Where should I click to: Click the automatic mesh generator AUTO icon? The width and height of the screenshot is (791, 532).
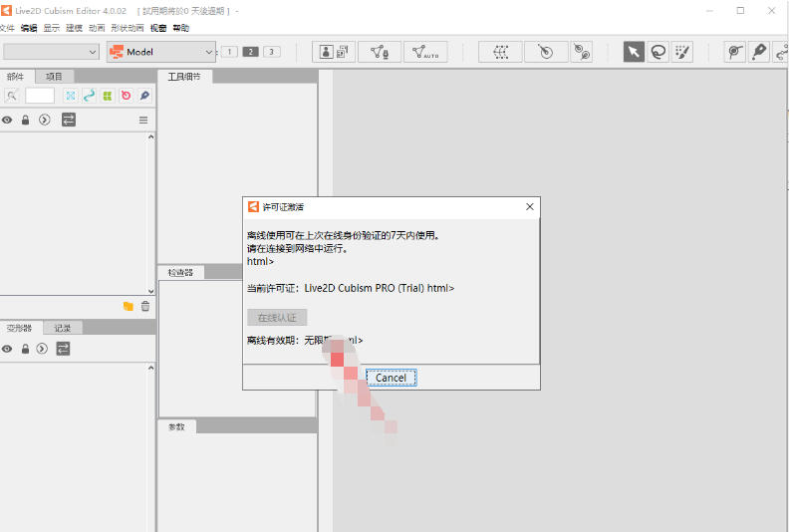point(425,52)
